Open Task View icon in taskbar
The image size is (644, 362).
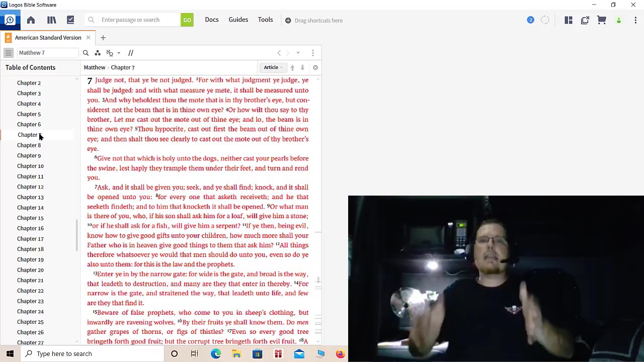pos(195,354)
